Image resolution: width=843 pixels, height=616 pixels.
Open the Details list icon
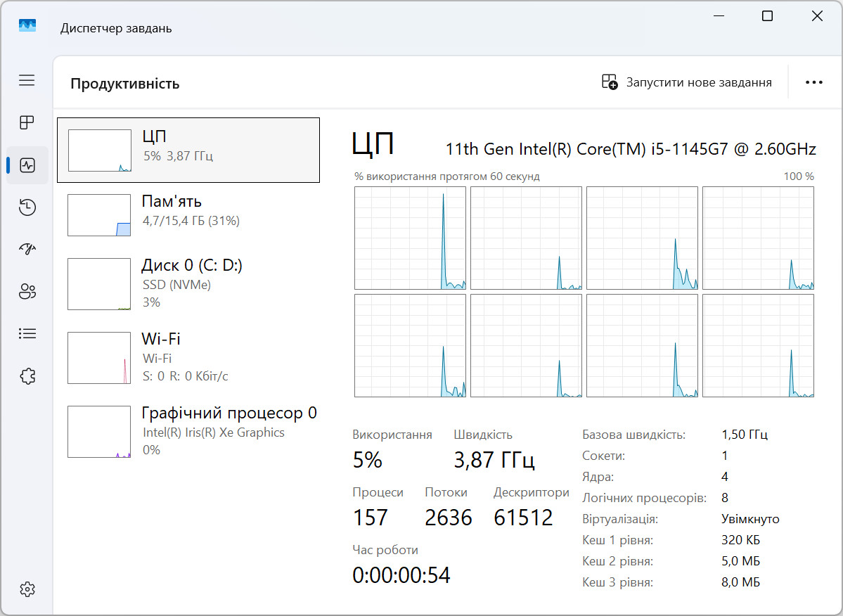coord(27,333)
